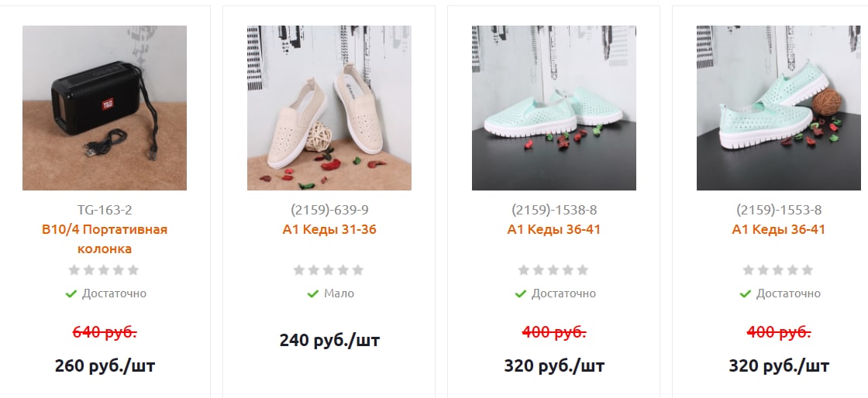Open the beige shoes product image

(329, 108)
